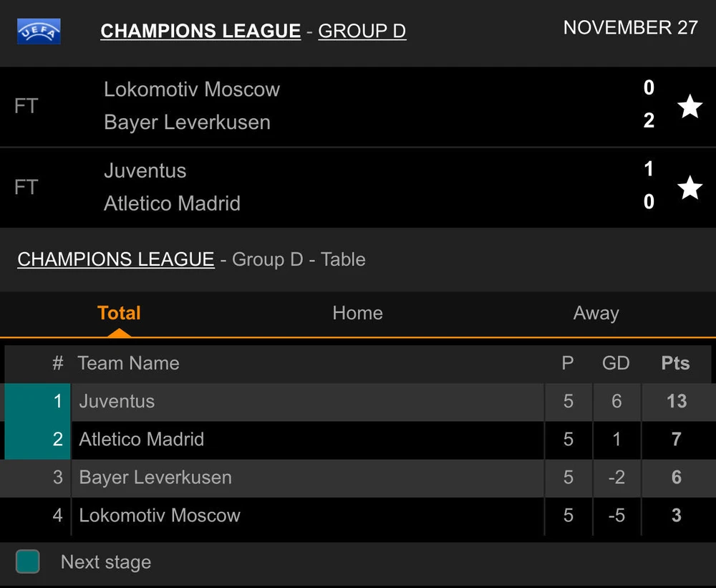Viewport: 716px width, 588px height.
Task: Select Juventus in the standings table
Action: [x=117, y=401]
